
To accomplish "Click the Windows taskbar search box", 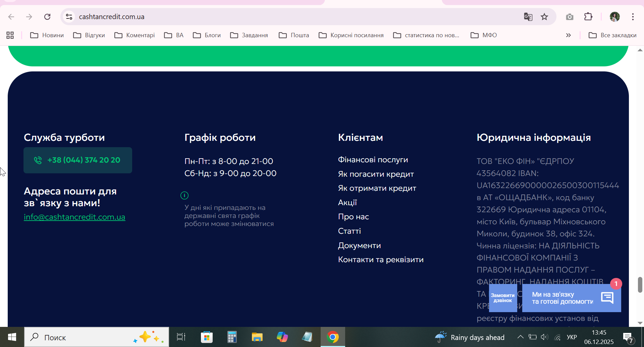I will click(97, 337).
